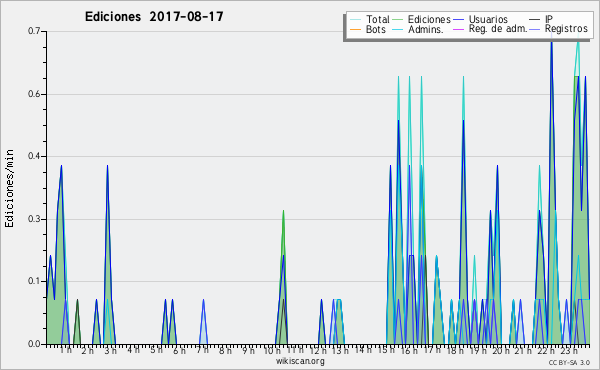The width and height of the screenshot is (600, 370).
Task: Click the chart title Ediciones 2017-08-17
Action: 154,17
